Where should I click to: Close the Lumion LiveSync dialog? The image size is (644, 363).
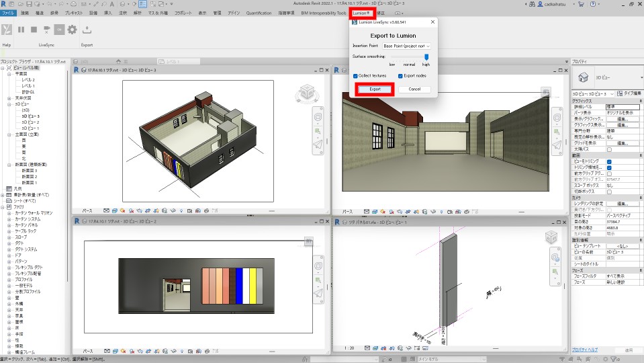[x=432, y=22]
